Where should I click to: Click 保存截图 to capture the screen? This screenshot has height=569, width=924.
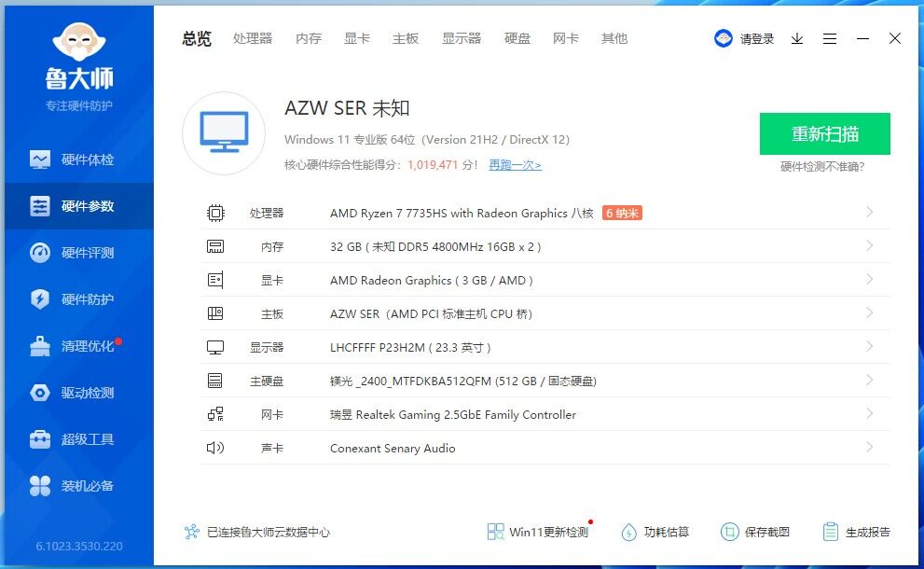point(753,531)
